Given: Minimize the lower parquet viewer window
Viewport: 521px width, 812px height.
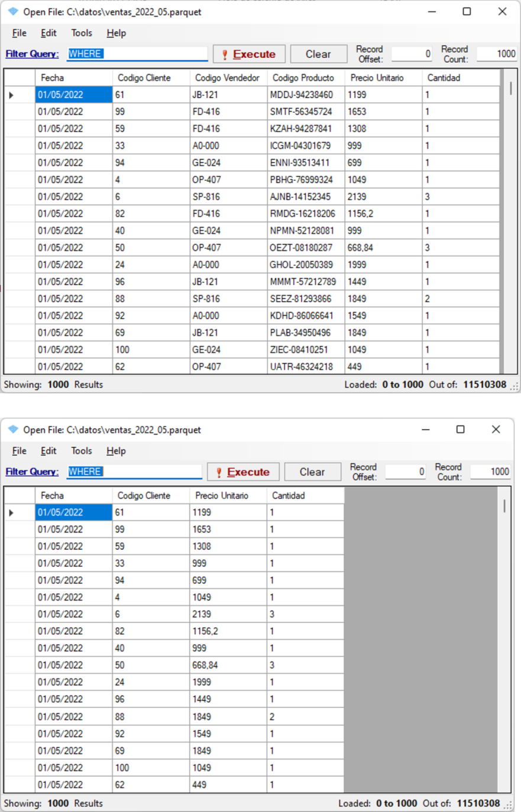Looking at the screenshot, I should [x=425, y=430].
